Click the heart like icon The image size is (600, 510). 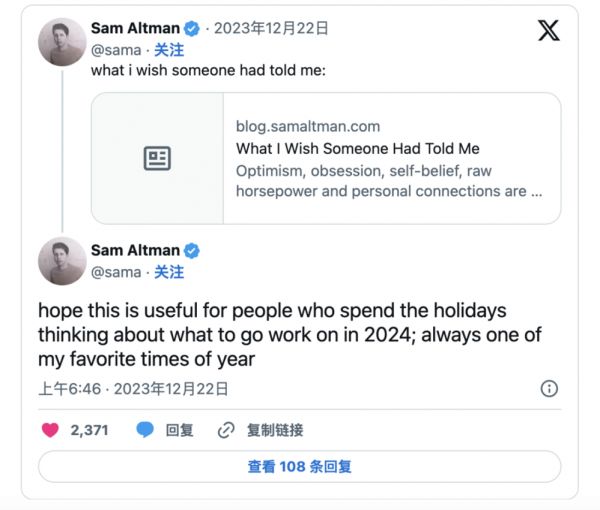50,430
